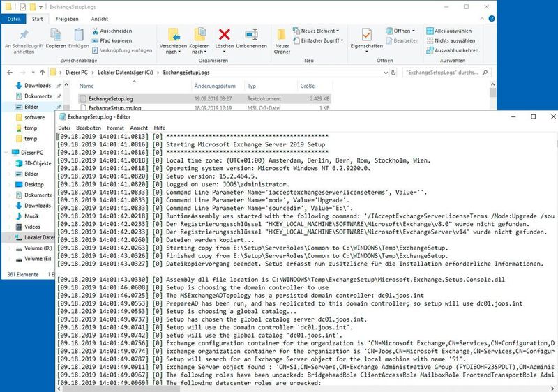
Task: Click Explorer file list scroll up arrow
Action: pos(492,84)
